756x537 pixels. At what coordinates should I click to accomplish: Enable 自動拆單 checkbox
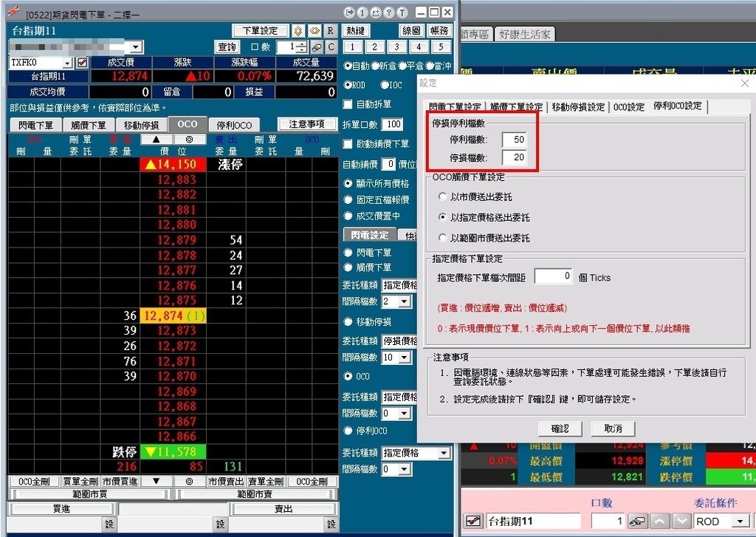click(348, 104)
